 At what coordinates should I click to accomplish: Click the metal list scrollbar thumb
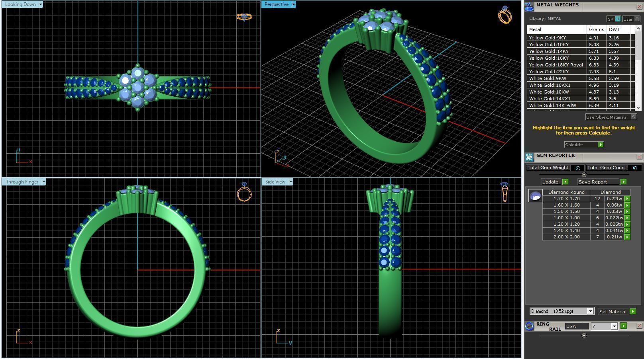click(638, 46)
